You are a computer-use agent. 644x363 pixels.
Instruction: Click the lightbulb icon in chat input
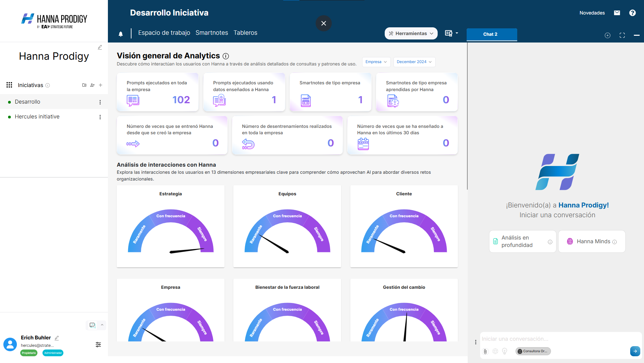point(505,351)
